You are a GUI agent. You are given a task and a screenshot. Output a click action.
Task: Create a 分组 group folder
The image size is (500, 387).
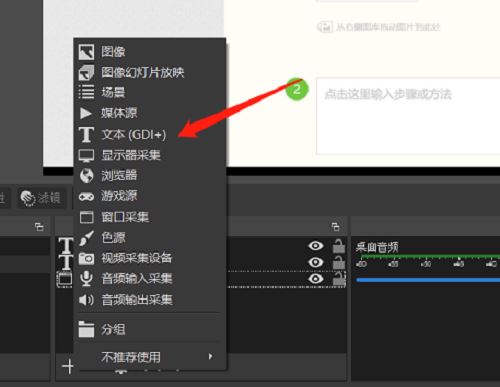click(x=150, y=329)
